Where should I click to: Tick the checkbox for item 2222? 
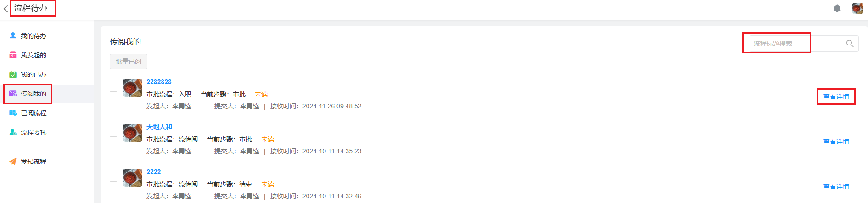113,178
